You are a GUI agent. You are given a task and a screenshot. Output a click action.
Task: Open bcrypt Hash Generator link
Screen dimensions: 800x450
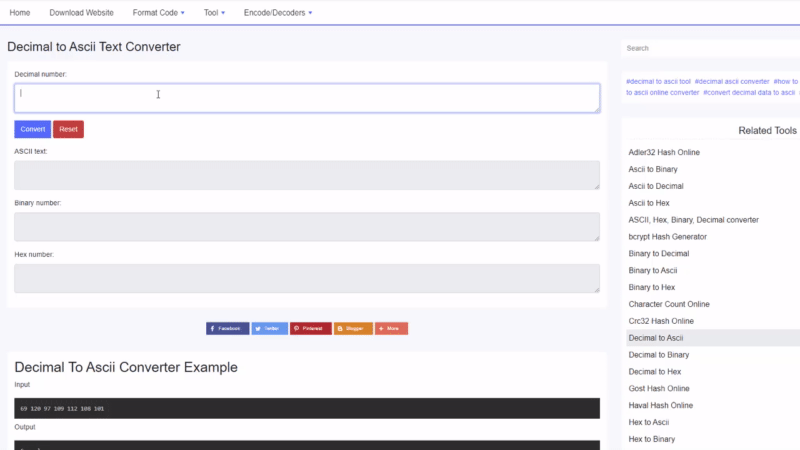(x=668, y=237)
